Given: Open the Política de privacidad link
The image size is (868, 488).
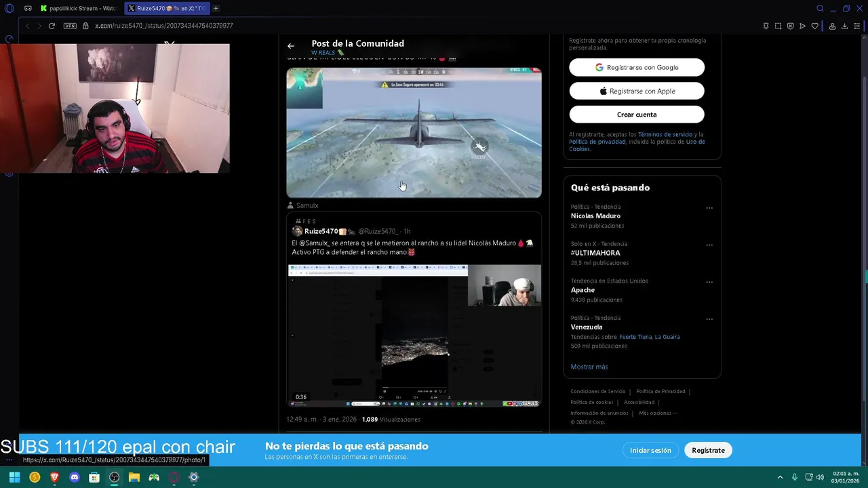Looking at the screenshot, I should click(x=597, y=142).
